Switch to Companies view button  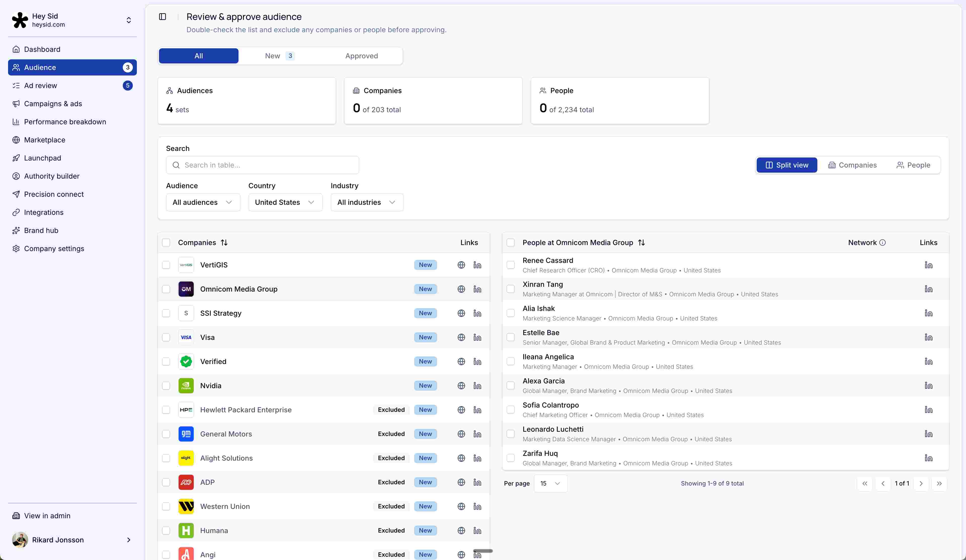852,165
